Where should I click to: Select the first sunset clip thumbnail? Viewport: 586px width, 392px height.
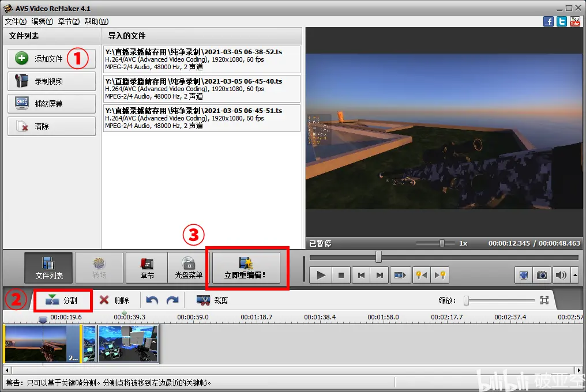42,344
